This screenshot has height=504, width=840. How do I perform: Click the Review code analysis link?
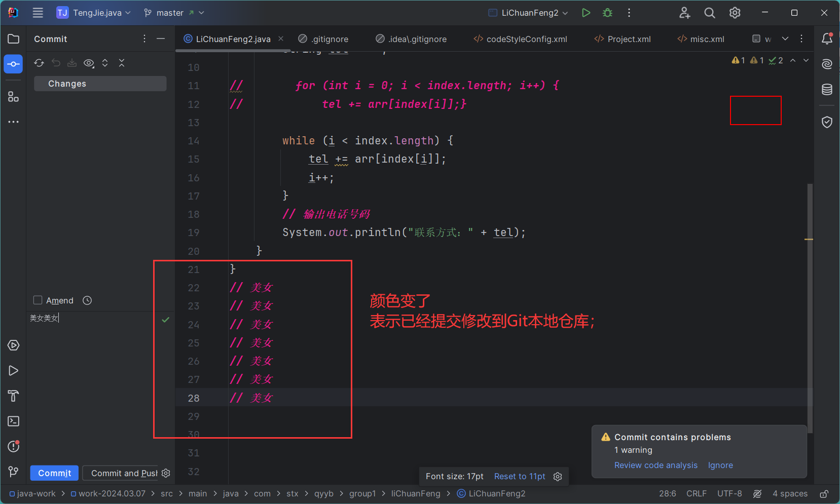pyautogui.click(x=656, y=465)
